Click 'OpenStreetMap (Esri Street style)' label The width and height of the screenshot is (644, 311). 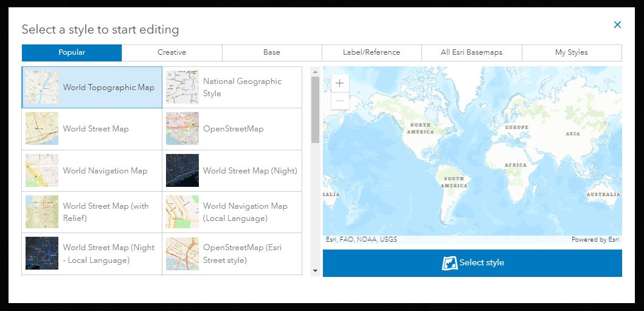(x=242, y=254)
